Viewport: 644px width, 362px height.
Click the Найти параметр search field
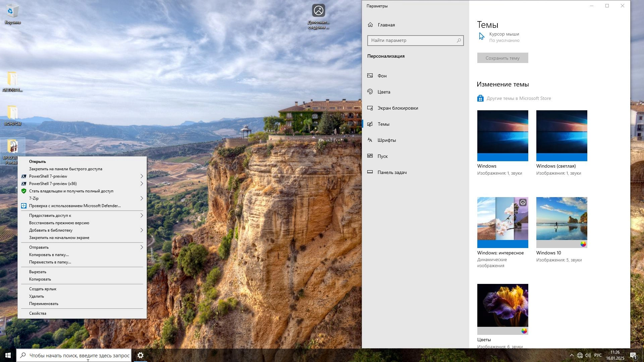coord(412,41)
